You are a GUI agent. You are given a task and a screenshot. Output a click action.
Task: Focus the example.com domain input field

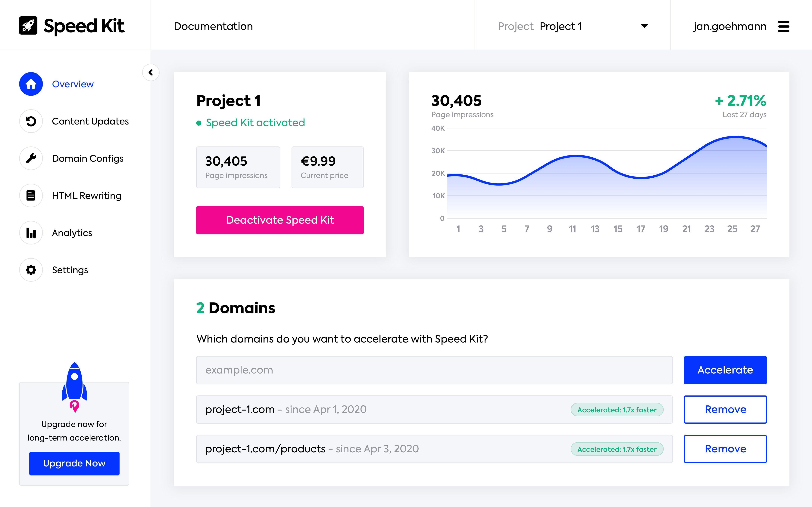(434, 370)
